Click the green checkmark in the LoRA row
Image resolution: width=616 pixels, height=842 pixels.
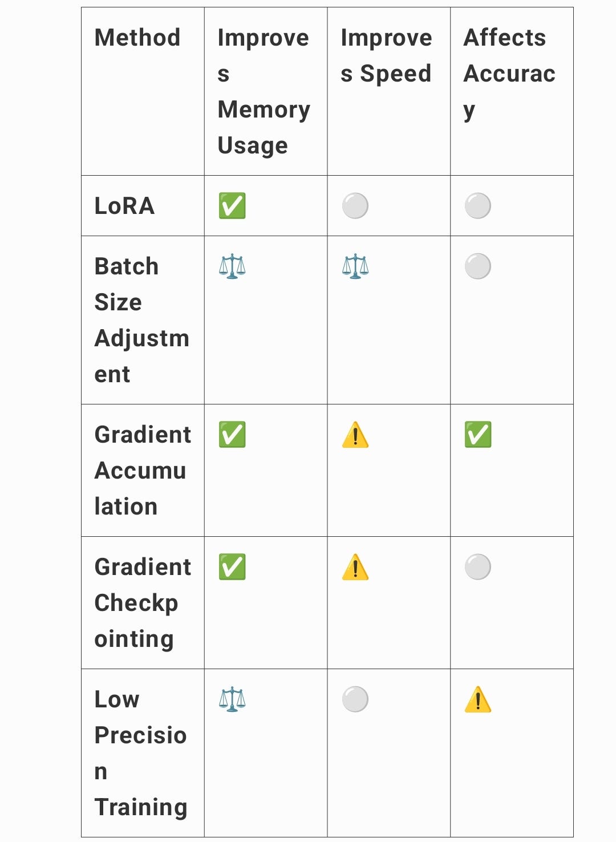(x=232, y=206)
